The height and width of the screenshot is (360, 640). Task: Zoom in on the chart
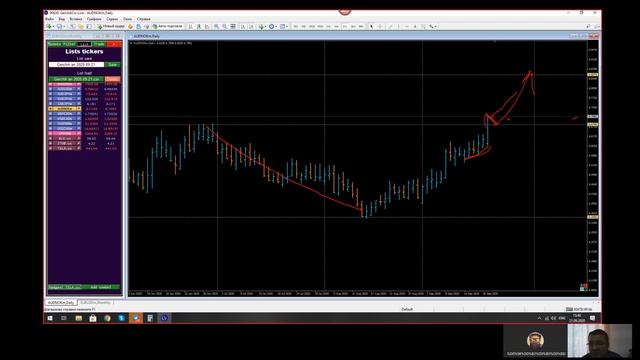point(216,27)
